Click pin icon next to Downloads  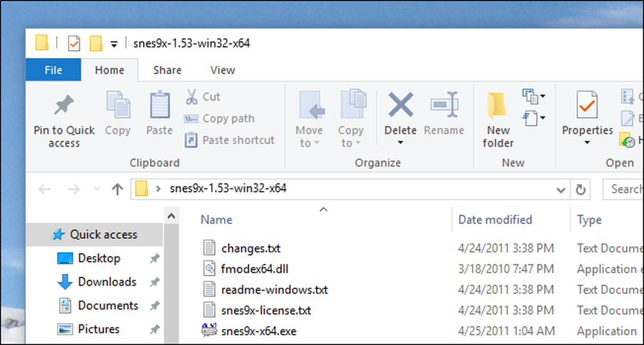155,282
